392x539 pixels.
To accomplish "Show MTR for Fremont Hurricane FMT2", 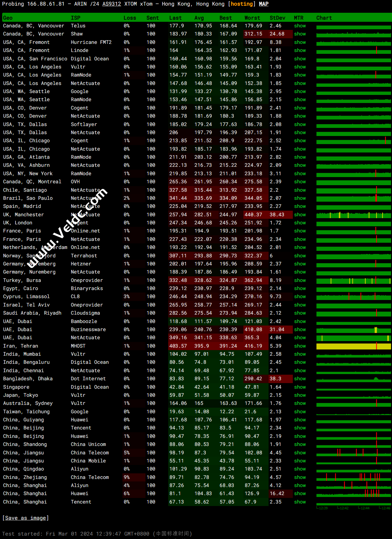I will click(x=300, y=42).
